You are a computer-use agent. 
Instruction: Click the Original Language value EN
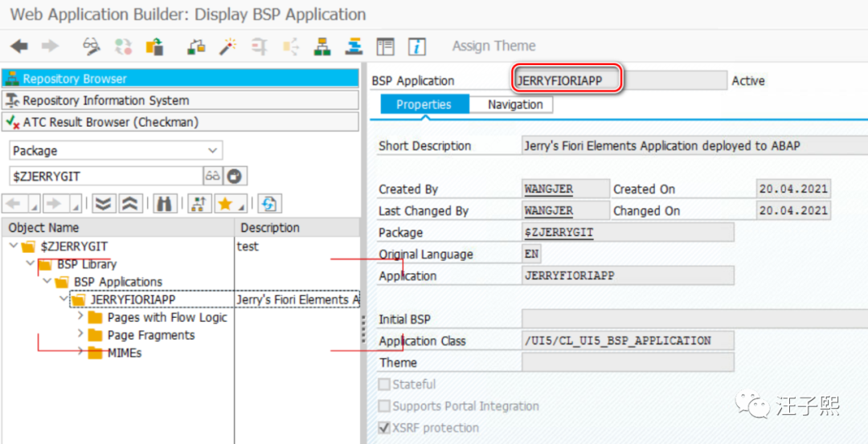pos(532,255)
